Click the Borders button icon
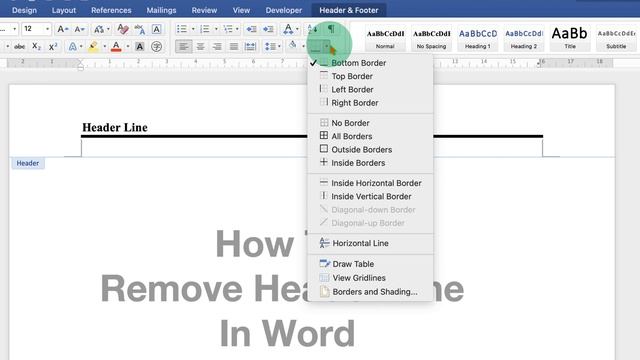 pos(316,47)
